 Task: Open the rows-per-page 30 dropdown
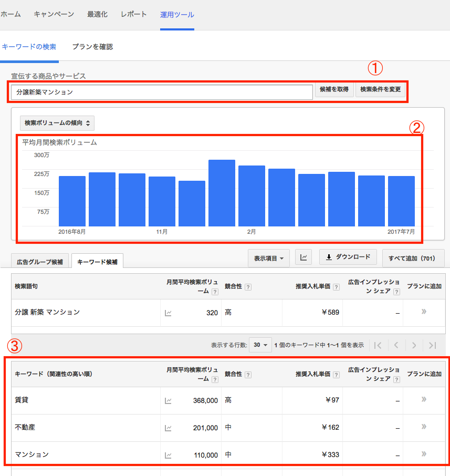pyautogui.click(x=260, y=345)
